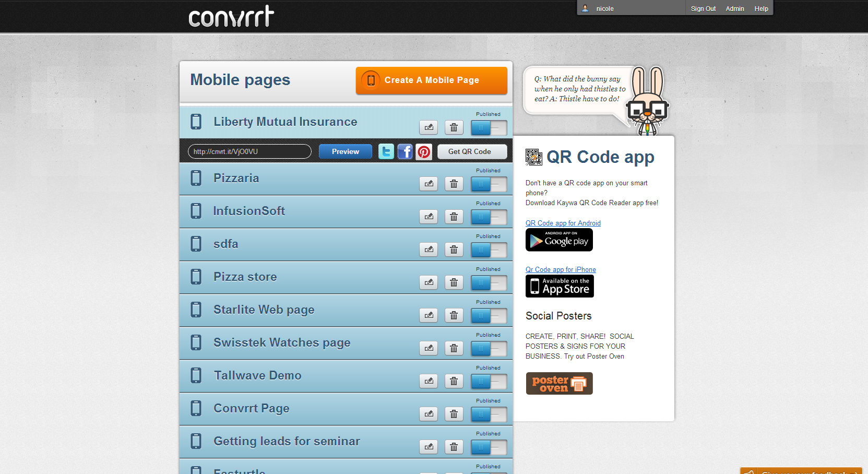The image size is (868, 474).
Task: Follow the QR Code app for Android link
Action: point(563,223)
